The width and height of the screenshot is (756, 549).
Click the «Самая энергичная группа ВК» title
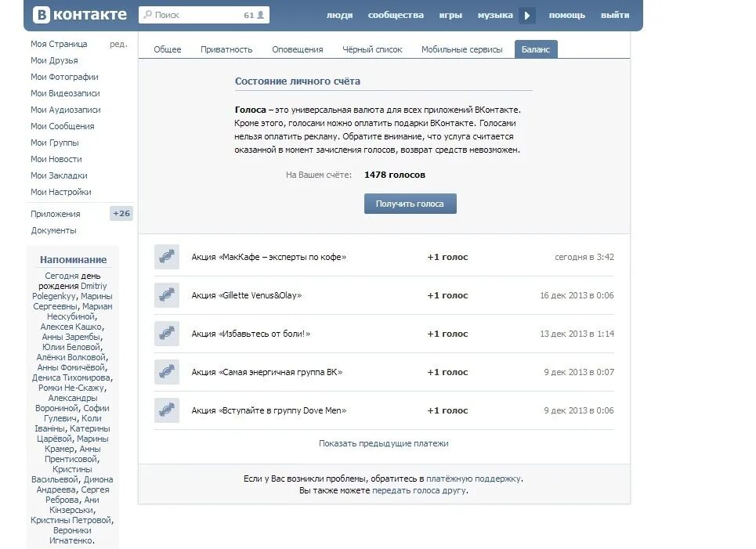(266, 372)
